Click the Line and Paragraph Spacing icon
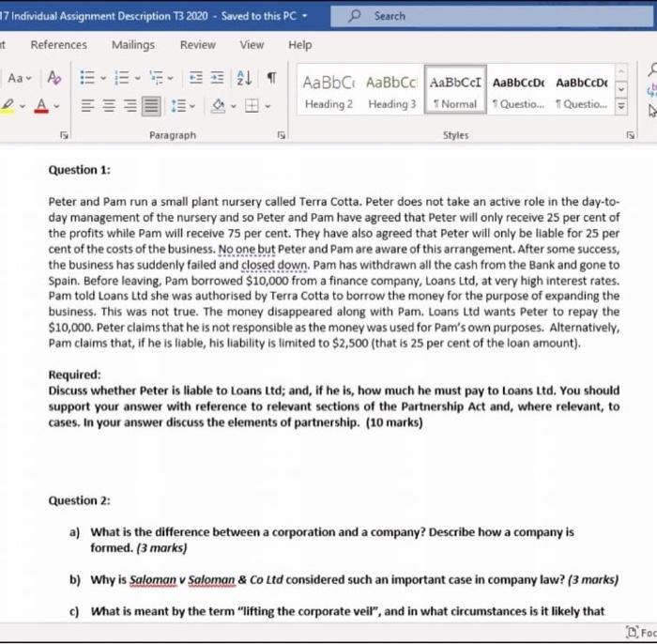Screen dimensions: 657x644 (178, 105)
